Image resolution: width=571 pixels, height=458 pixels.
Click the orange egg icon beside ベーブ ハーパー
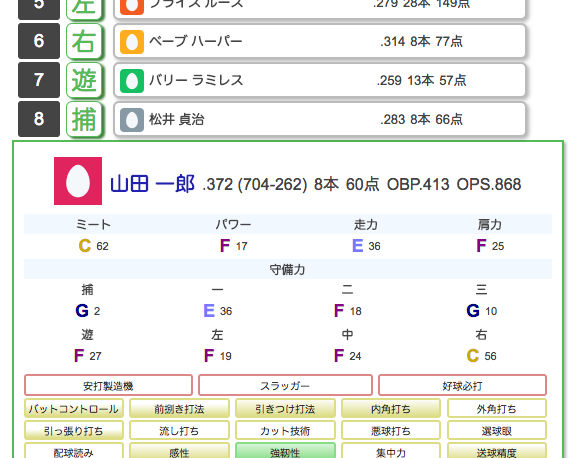(132, 42)
